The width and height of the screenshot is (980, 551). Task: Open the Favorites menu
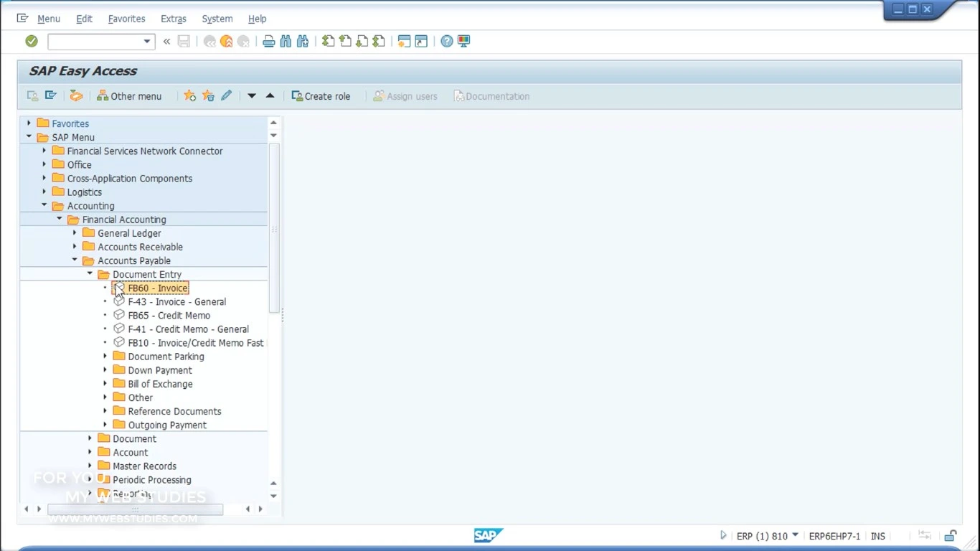(x=126, y=19)
